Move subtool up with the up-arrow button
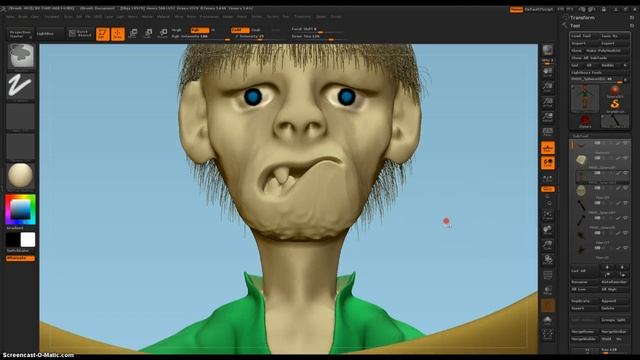The image size is (640, 360). [x=607, y=268]
